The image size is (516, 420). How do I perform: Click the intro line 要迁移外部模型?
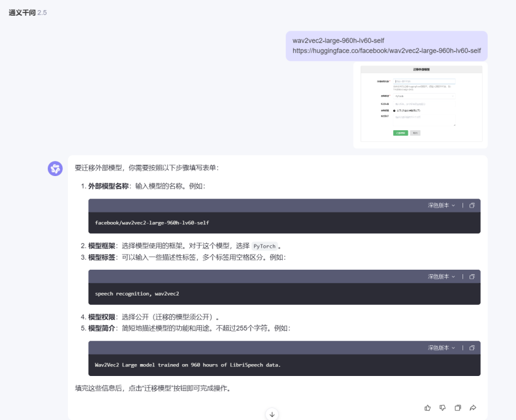tap(147, 168)
